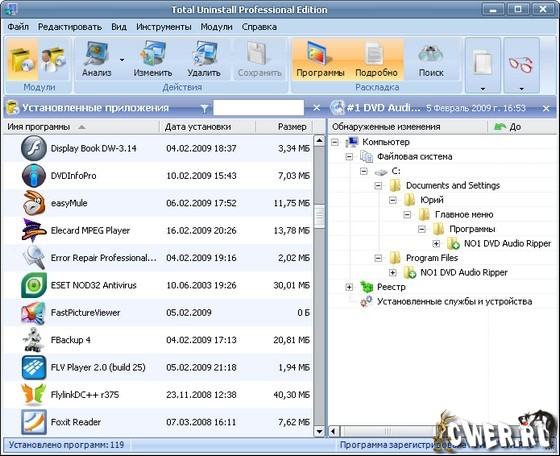Open the Инструменты menu
The height and width of the screenshot is (456, 560).
click(x=164, y=27)
